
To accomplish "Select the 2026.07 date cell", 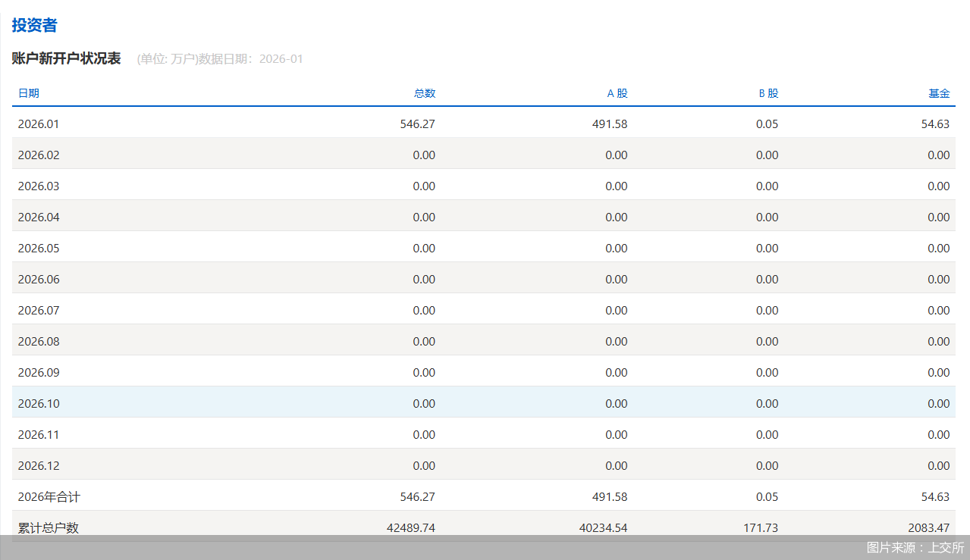I will click(39, 310).
